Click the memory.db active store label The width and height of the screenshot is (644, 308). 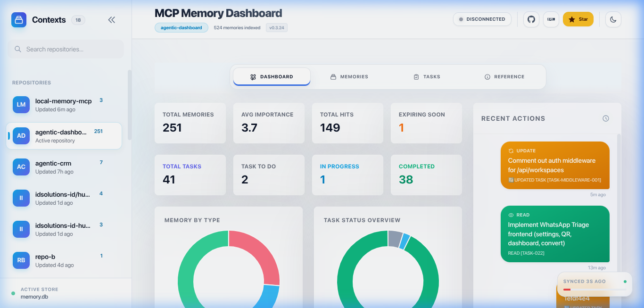click(34, 297)
